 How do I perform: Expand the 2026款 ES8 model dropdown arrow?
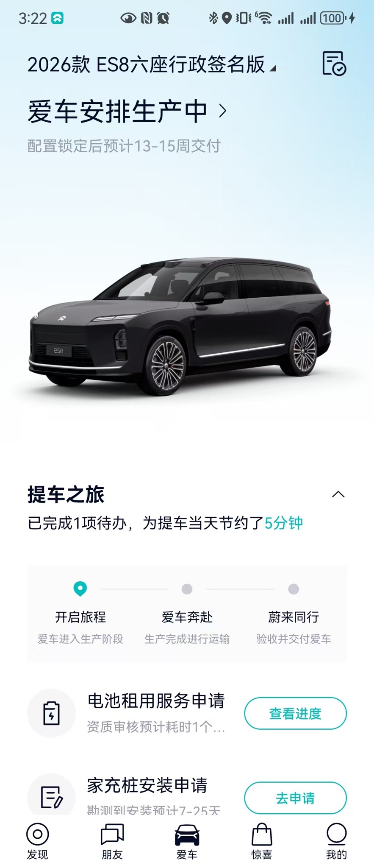tap(273, 68)
